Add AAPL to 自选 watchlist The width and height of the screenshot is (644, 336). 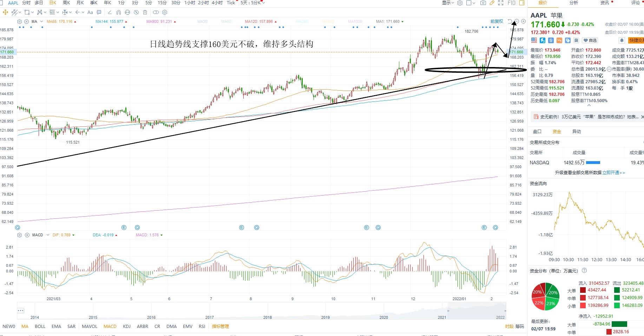pyautogui.click(x=590, y=40)
